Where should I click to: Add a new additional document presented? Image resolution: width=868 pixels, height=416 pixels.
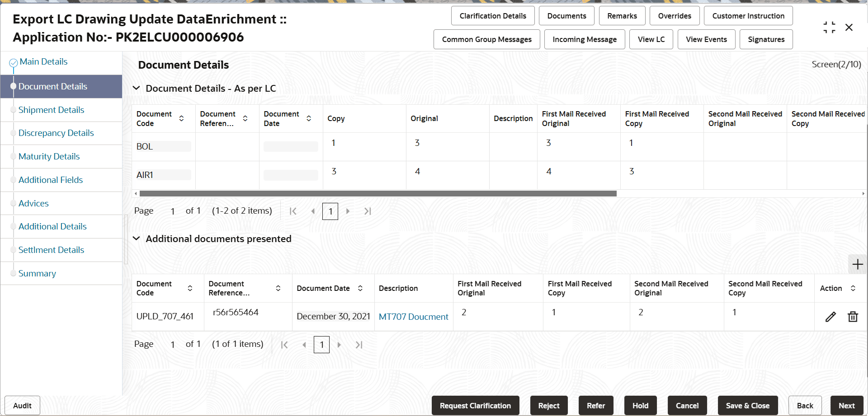(857, 264)
